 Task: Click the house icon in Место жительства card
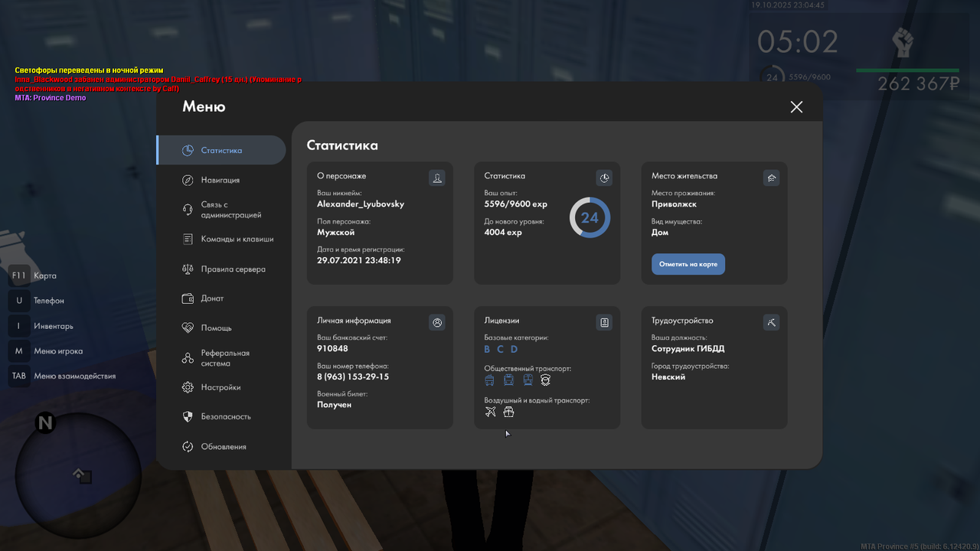pyautogui.click(x=771, y=178)
